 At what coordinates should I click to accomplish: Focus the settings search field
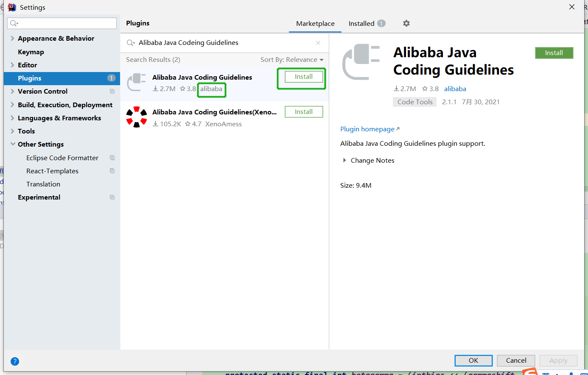(62, 23)
